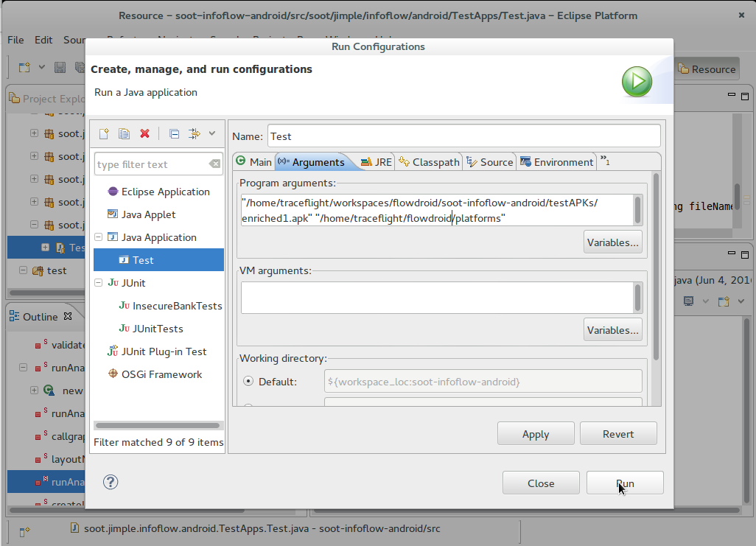The height and width of the screenshot is (546, 756).
Task: Collapse all launch configuration categories
Action: coord(174,134)
